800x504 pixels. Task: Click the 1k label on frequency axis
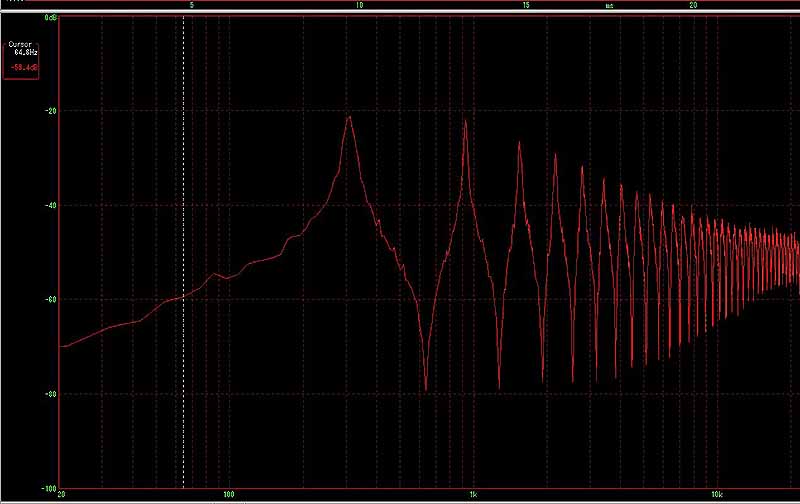coord(473,495)
